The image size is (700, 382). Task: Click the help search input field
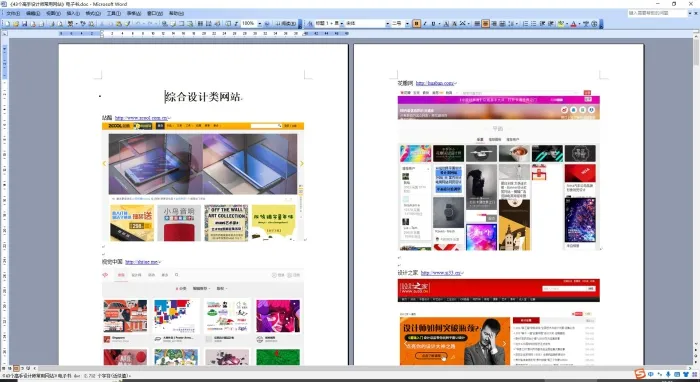(x=657, y=13)
